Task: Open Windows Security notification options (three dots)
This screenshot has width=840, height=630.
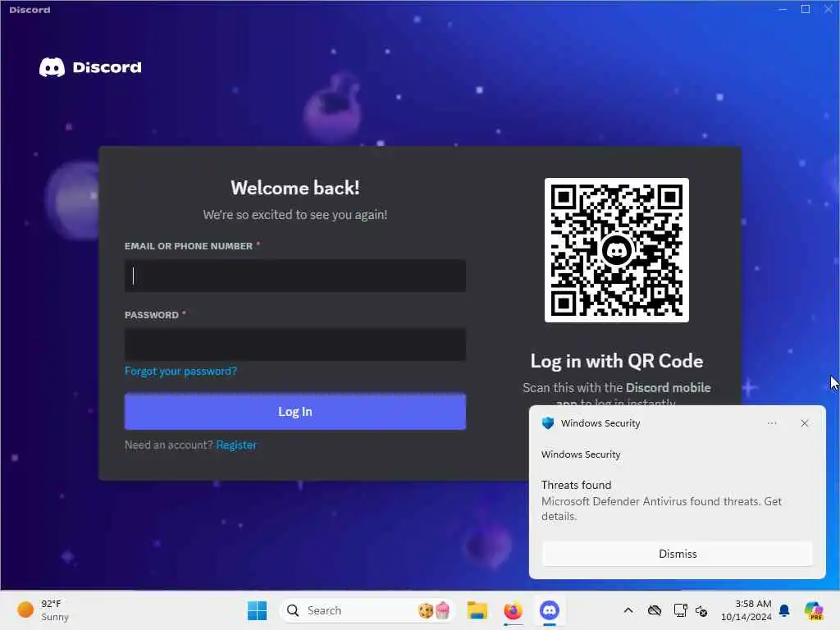Action: [x=772, y=423]
